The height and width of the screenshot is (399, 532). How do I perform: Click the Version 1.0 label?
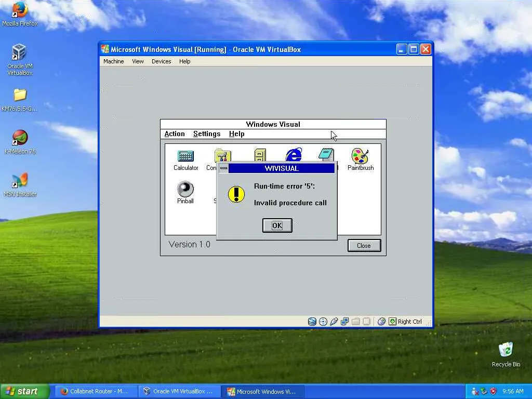pos(189,244)
